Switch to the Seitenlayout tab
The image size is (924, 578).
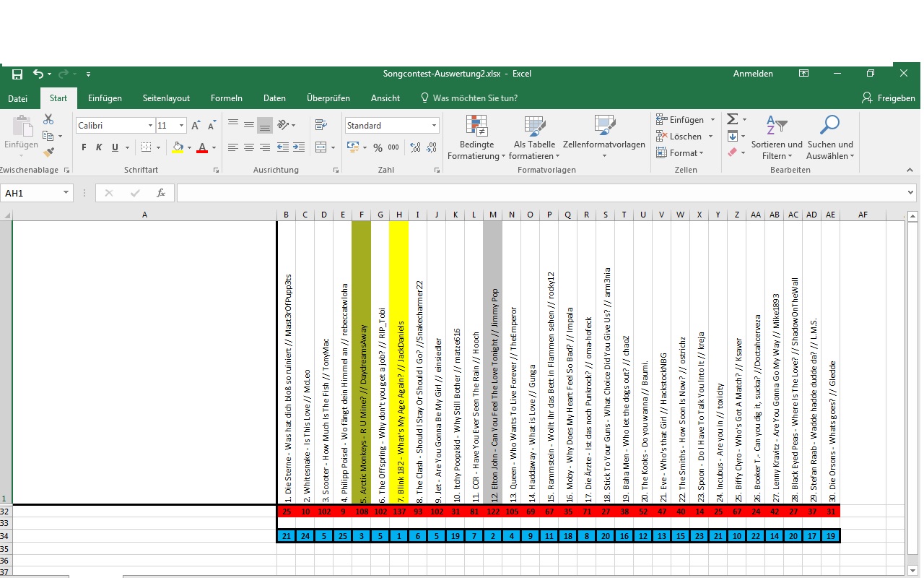point(166,98)
